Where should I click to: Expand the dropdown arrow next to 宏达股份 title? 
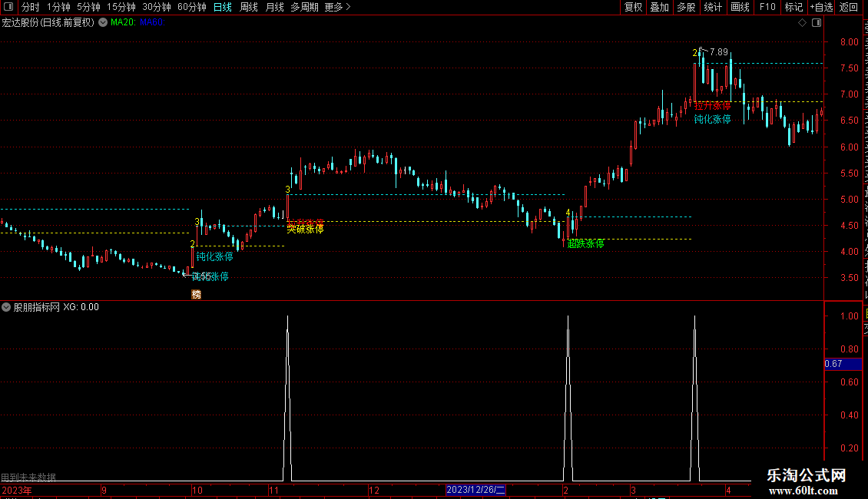click(x=103, y=23)
